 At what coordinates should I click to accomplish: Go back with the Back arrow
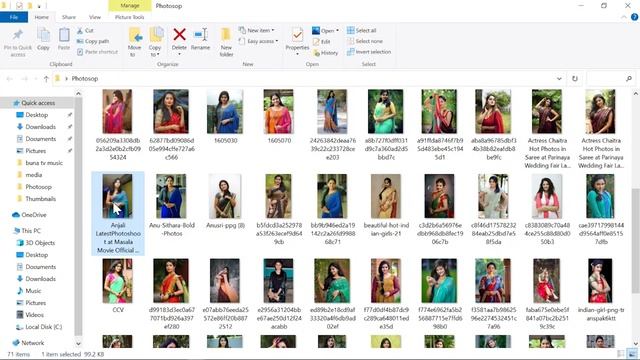(x=10, y=79)
